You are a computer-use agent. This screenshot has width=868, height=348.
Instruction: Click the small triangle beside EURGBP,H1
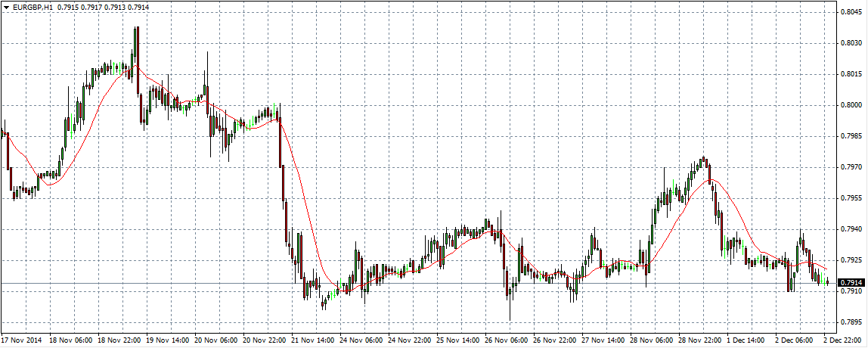[7, 7]
